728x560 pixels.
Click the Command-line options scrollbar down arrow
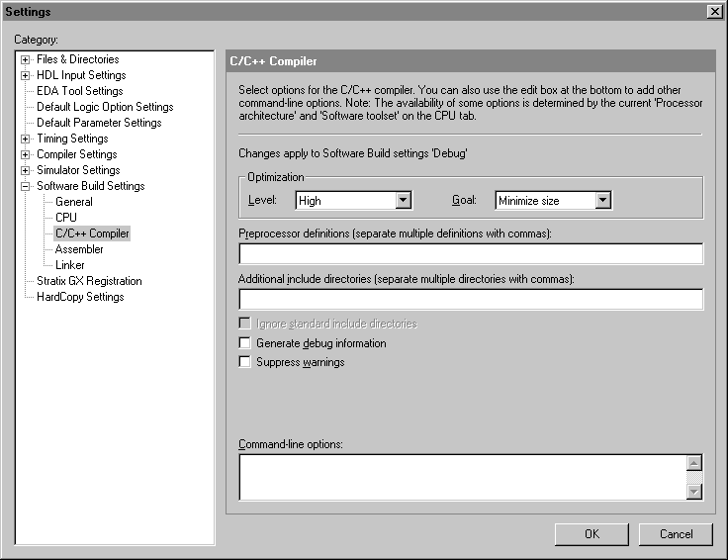693,492
